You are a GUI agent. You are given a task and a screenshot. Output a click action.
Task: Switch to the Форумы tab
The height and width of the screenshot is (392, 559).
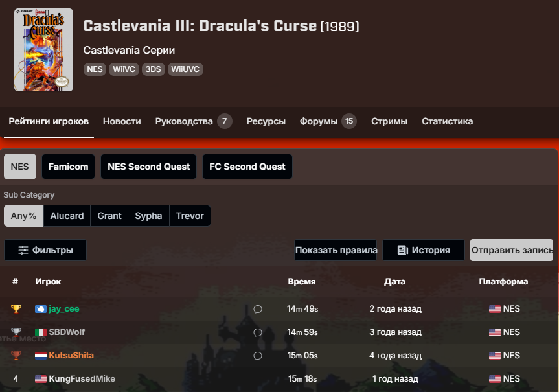point(328,122)
